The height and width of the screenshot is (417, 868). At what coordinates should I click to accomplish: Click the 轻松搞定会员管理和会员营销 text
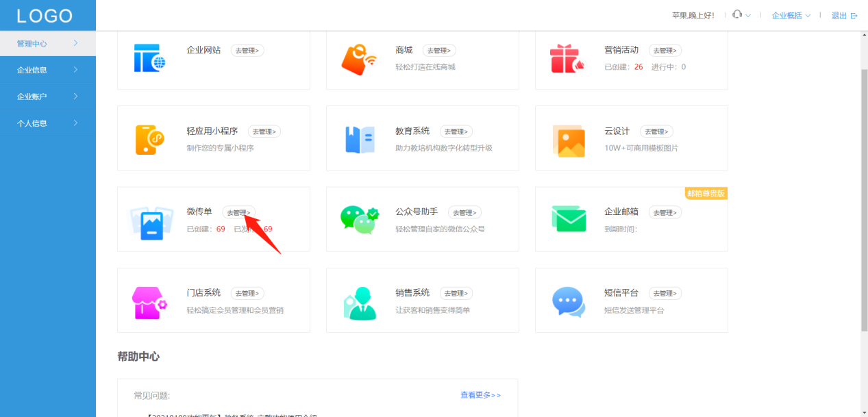(x=235, y=310)
